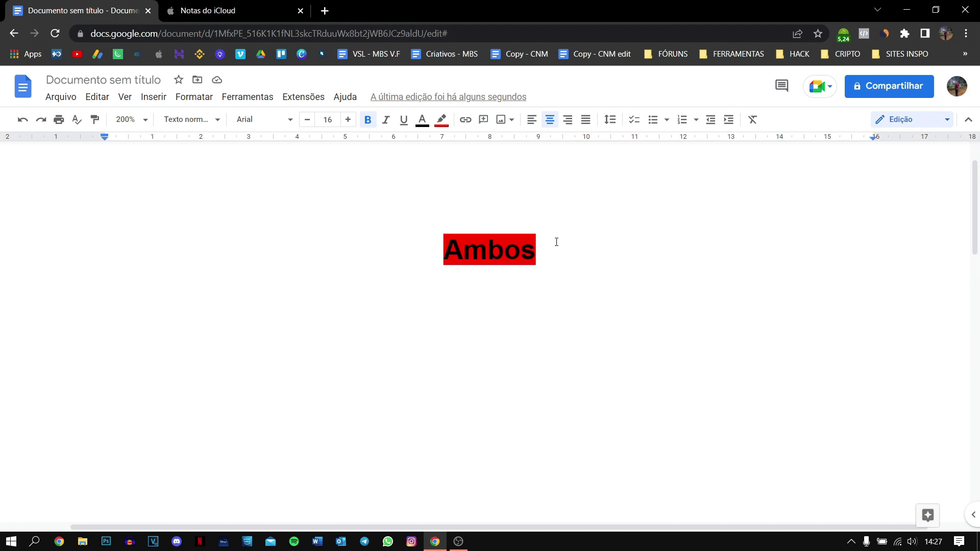
Task: Switch to Notas do iCloud tab
Action: (x=208, y=11)
